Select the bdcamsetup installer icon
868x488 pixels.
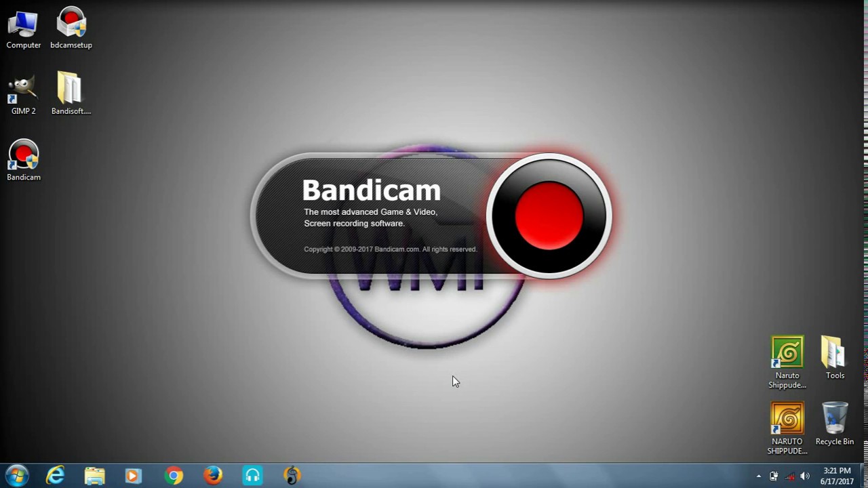(x=71, y=29)
